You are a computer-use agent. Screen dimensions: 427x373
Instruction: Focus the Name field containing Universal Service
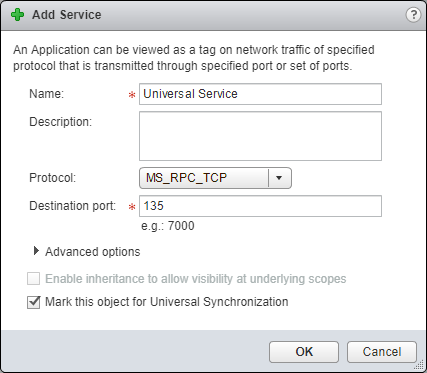260,94
